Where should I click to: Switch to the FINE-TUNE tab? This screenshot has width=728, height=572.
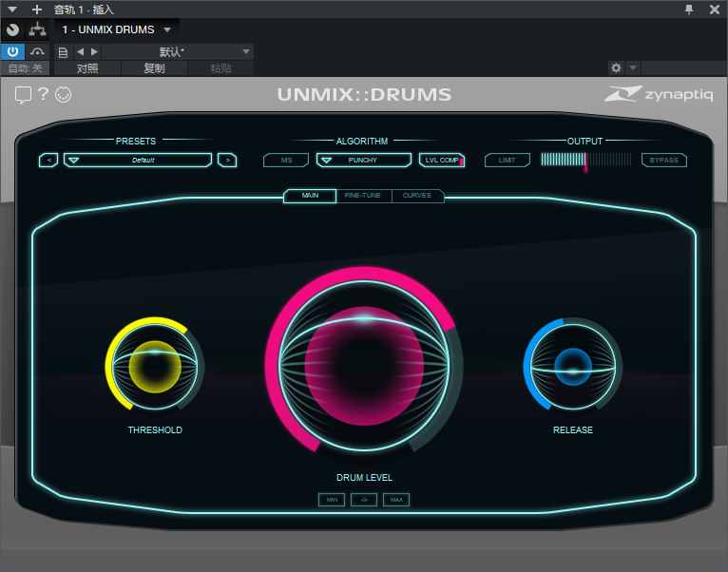[x=363, y=196]
